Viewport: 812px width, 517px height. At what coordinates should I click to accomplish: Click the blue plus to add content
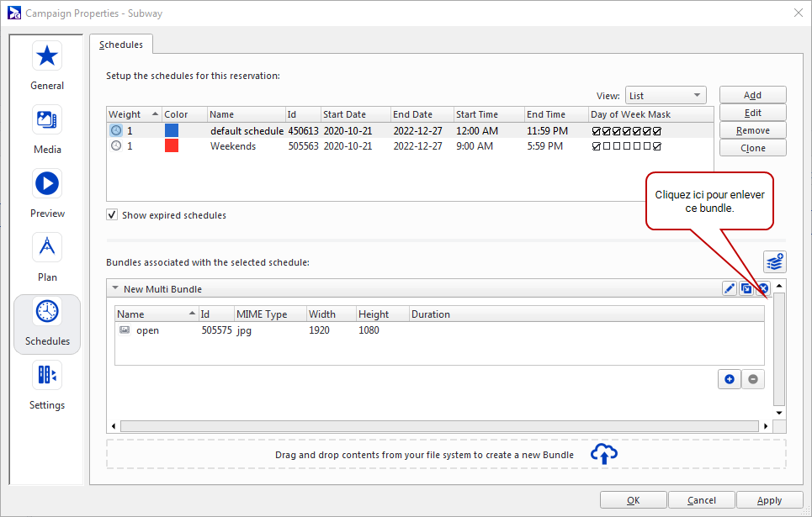pos(729,379)
